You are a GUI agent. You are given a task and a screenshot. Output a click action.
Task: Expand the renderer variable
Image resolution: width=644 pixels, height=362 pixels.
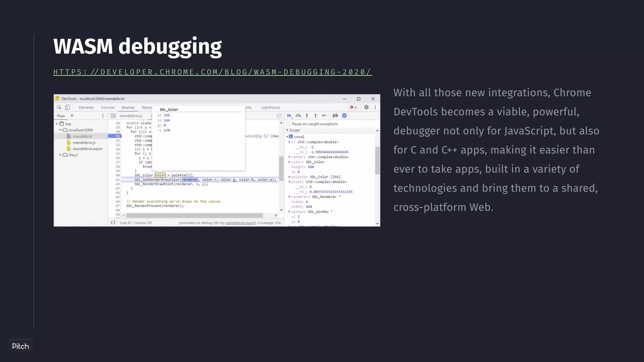[x=289, y=197]
